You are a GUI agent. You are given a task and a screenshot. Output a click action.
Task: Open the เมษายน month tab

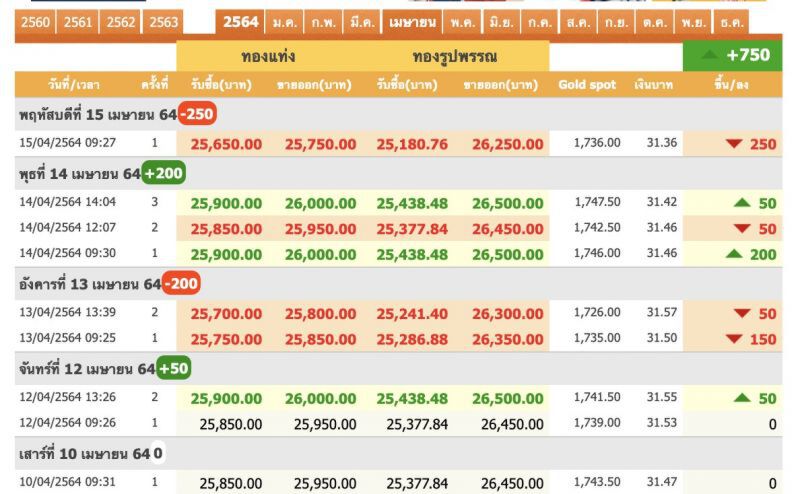click(x=412, y=22)
